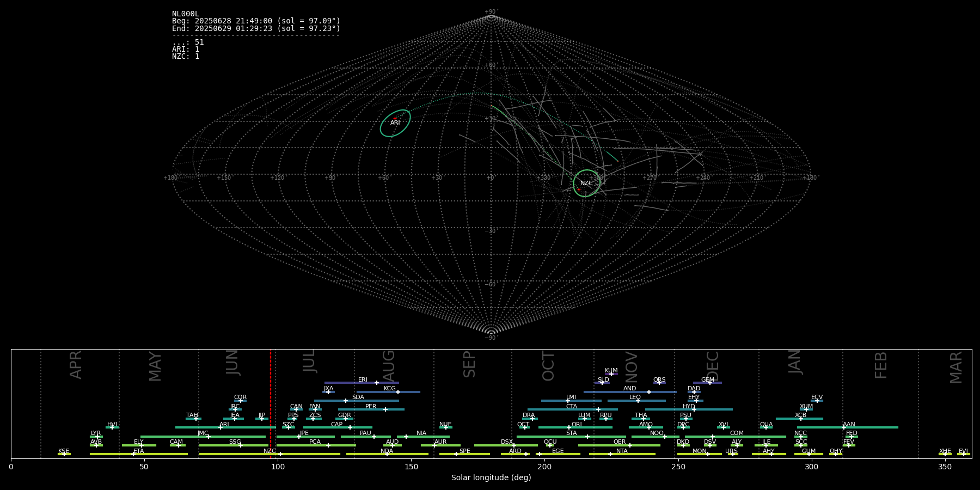This screenshot has width=980, height=490.
Task: Click the MAR month label in timeline
Action: coord(956,367)
